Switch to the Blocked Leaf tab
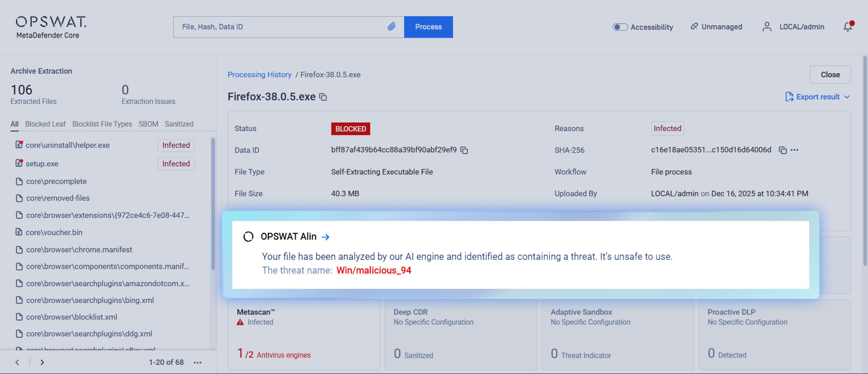The width and height of the screenshot is (868, 374). [x=45, y=124]
